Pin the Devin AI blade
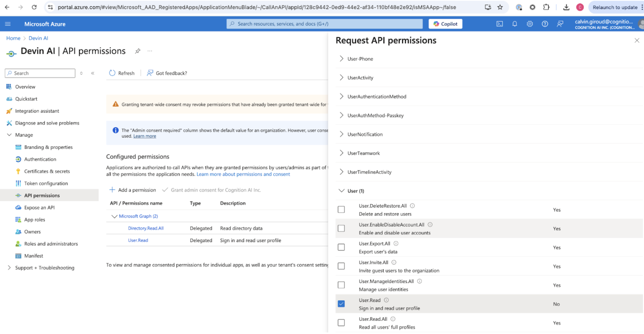644x334 pixels. [x=138, y=51]
